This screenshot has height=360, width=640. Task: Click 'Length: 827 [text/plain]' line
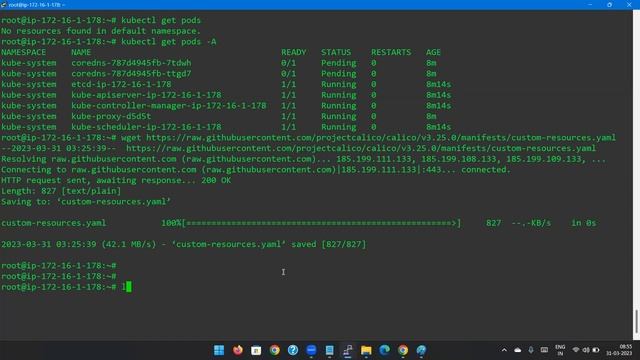[61, 191]
